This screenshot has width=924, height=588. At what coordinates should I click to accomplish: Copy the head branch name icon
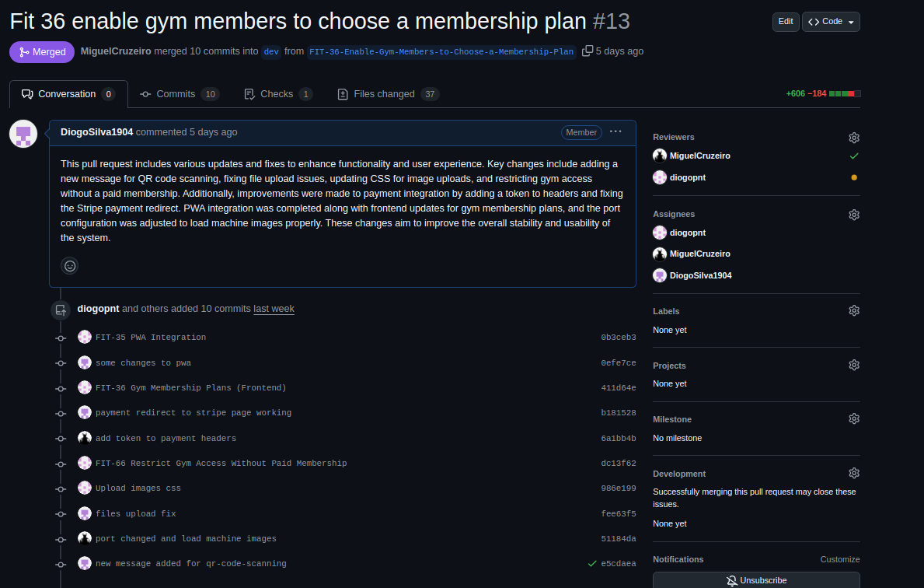(588, 51)
